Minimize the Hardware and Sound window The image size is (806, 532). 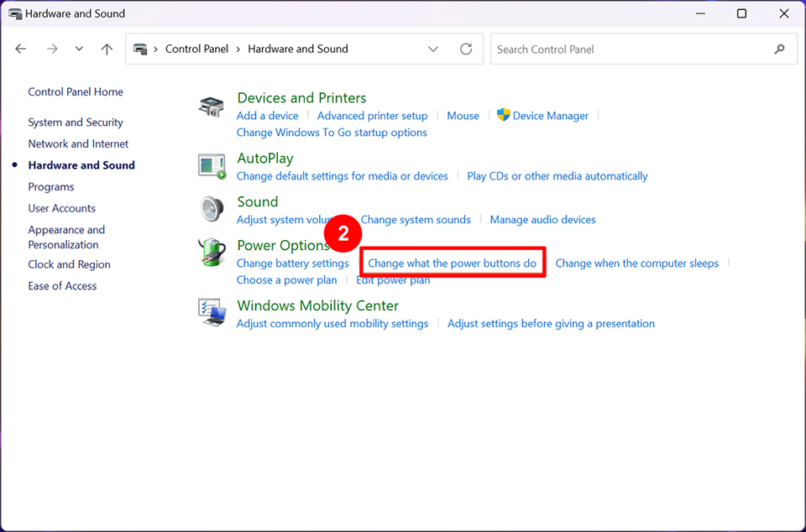[x=699, y=13]
